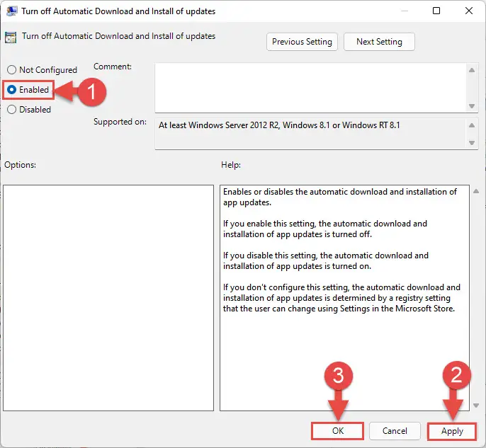Select the Disabled radio button
The height and width of the screenshot is (448, 486).
point(29,110)
